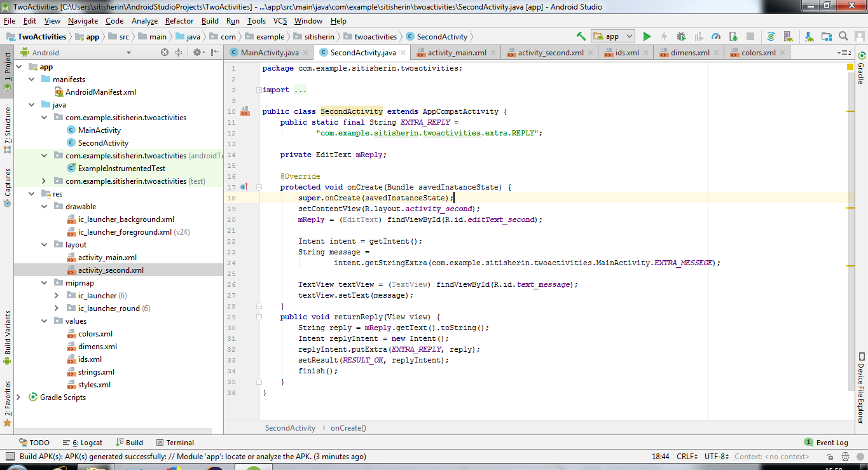Expand the Gradle Scripts node
The image size is (868, 470).
(18, 397)
